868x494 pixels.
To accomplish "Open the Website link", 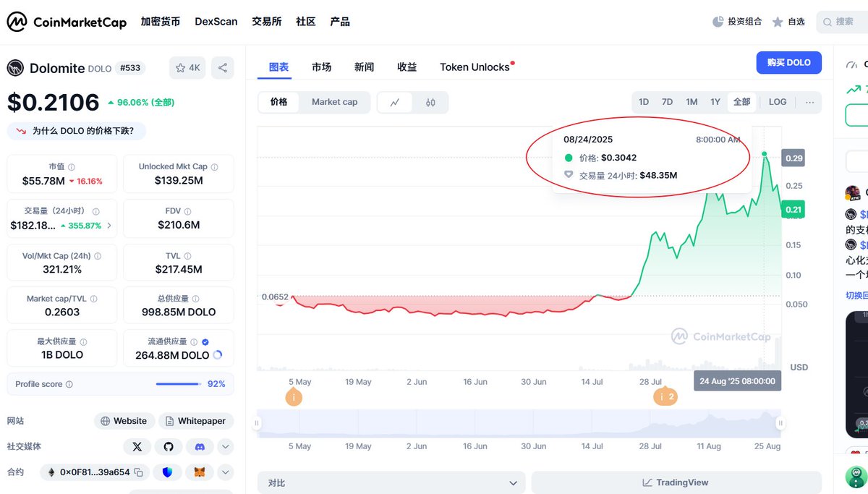I will pos(124,421).
